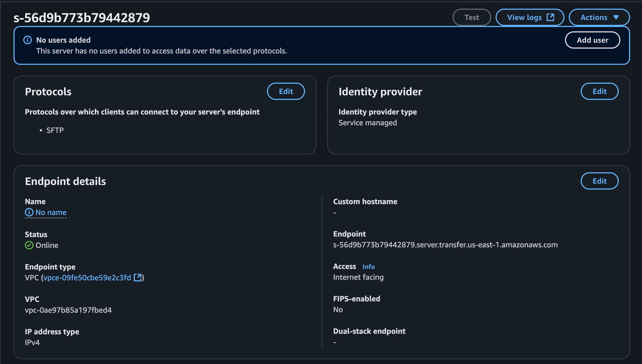Open the vpce-09fe50cbe59e2c3fd endpoint link

click(87, 278)
